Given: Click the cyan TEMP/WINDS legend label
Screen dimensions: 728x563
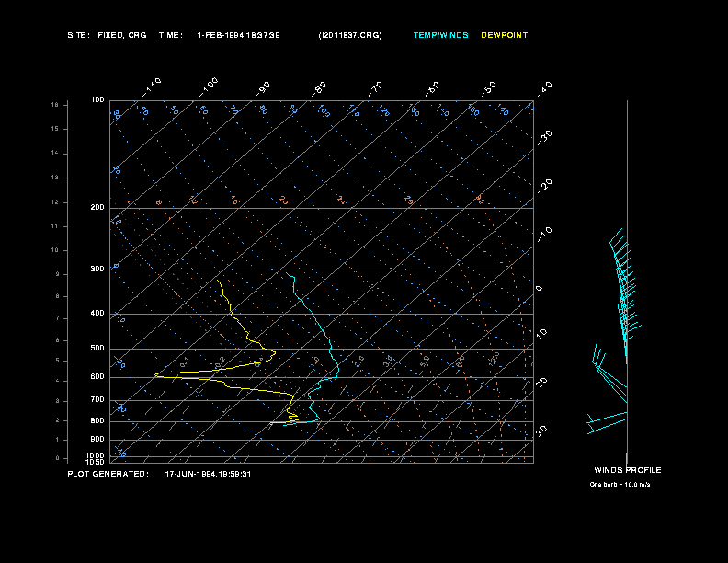Looking at the screenshot, I should pos(440,35).
